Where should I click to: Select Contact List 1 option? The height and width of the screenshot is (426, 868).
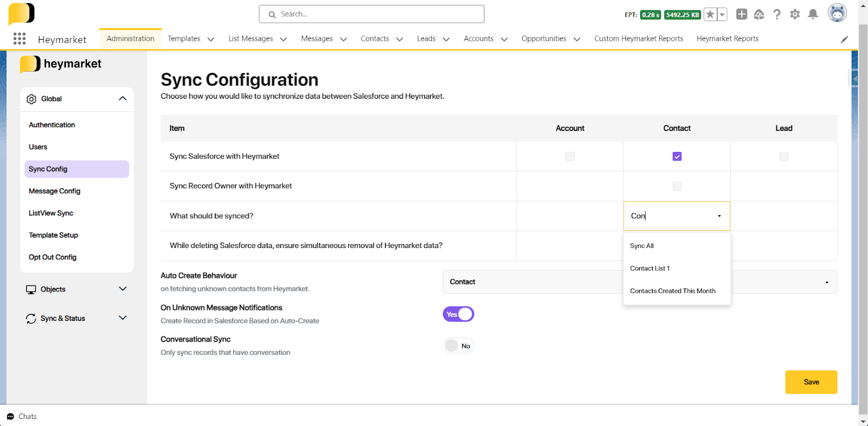pos(677,269)
